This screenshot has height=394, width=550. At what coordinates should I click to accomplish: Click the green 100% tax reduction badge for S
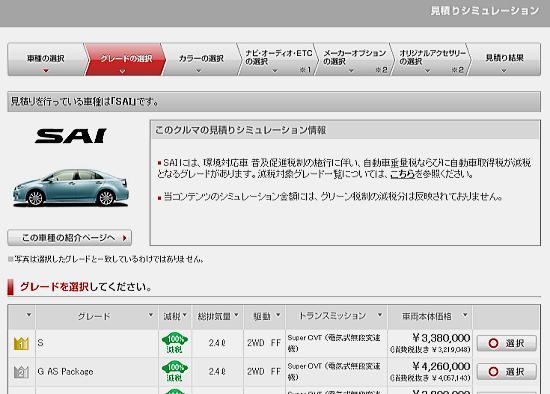pyautogui.click(x=174, y=343)
